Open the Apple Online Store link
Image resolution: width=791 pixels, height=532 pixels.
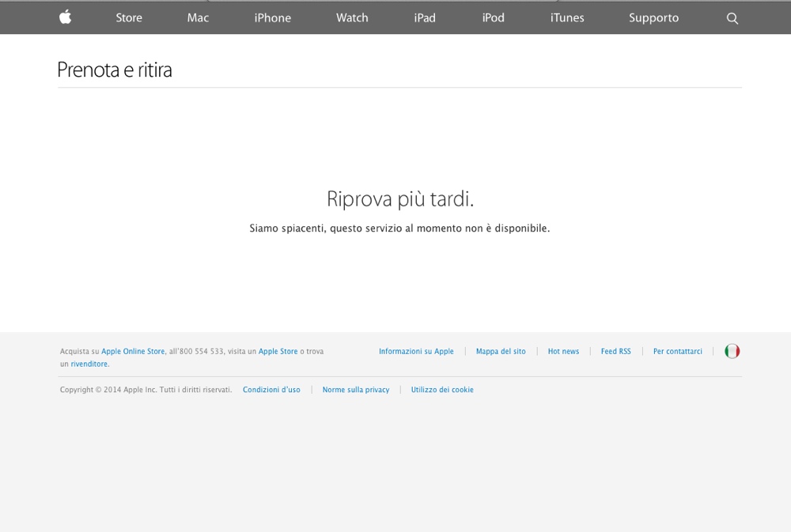click(x=132, y=351)
